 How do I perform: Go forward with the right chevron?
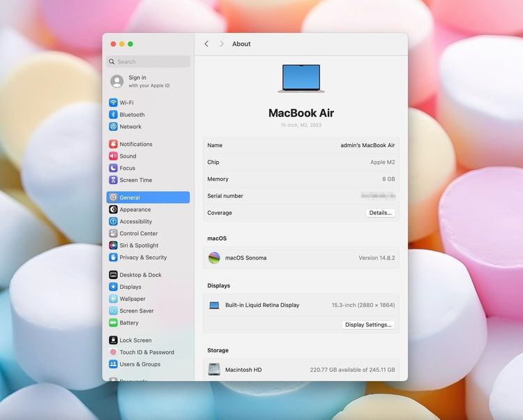click(x=222, y=44)
